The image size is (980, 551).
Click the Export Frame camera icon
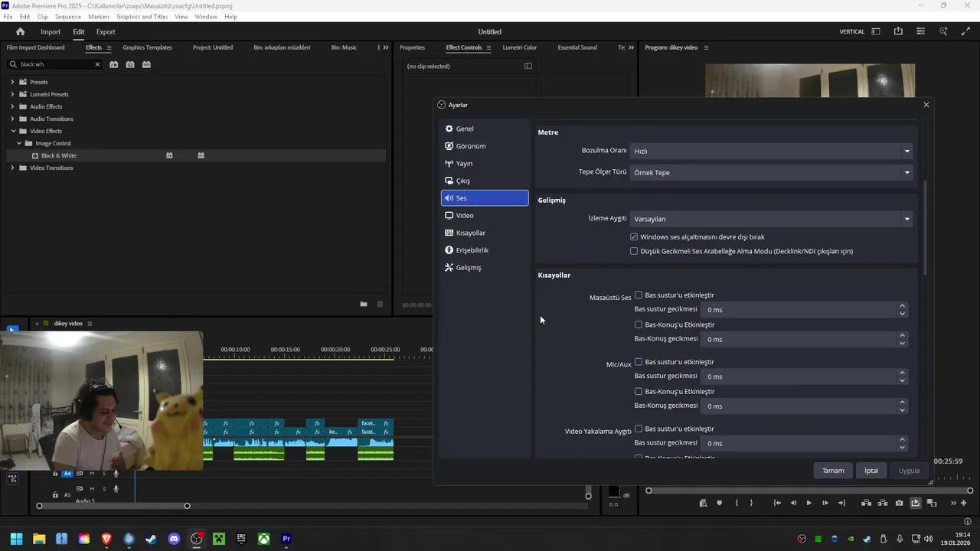[900, 503]
